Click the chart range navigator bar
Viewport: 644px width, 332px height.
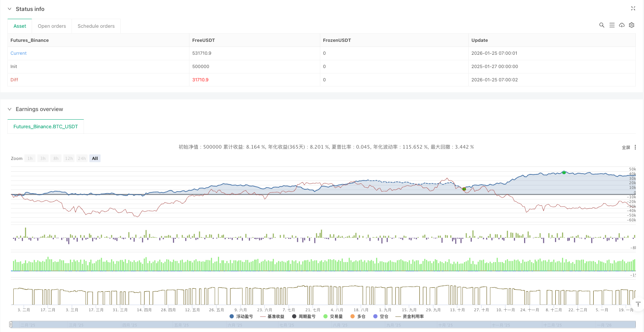click(323, 325)
